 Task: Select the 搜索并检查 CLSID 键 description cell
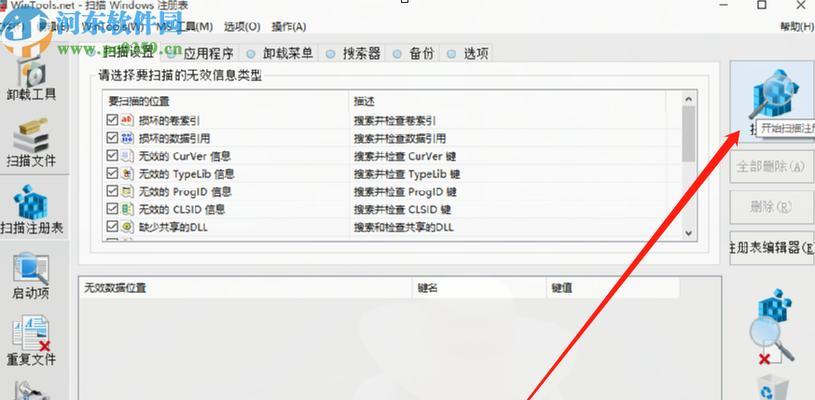click(x=402, y=209)
